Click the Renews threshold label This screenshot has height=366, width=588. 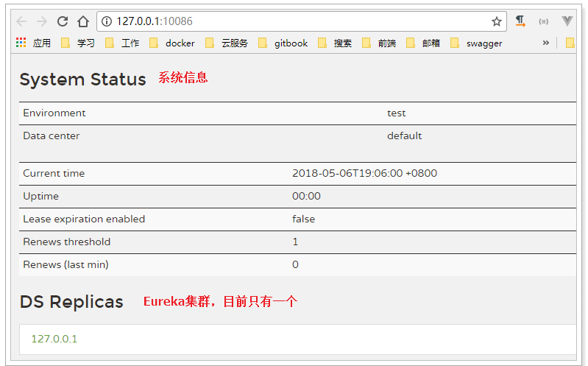pos(67,242)
